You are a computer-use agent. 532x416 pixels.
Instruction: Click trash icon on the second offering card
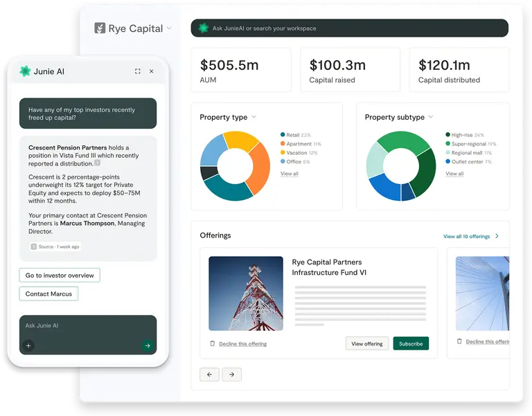[x=459, y=341]
